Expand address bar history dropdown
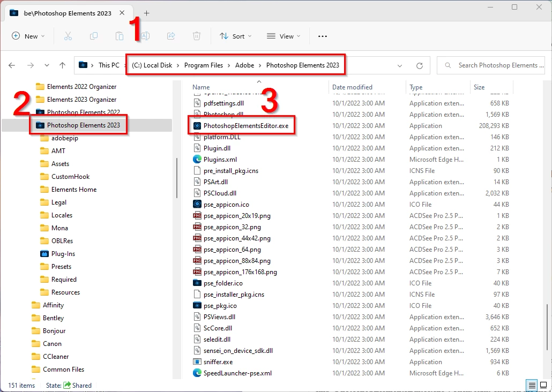This screenshot has width=552, height=392. [x=400, y=66]
